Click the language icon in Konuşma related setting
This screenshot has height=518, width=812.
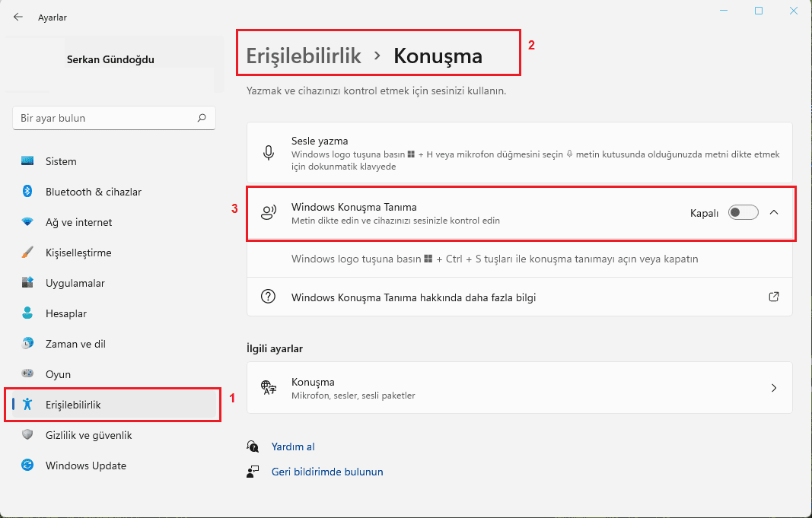(268, 388)
